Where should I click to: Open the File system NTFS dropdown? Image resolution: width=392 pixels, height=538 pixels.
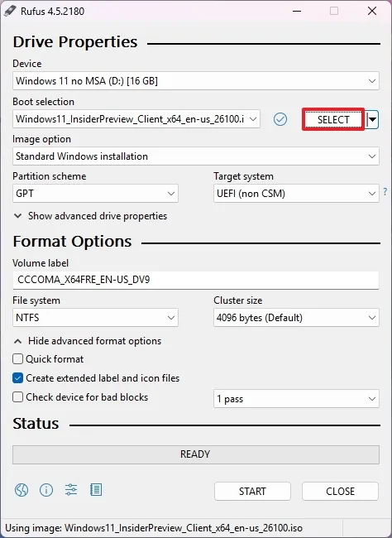coord(95,317)
